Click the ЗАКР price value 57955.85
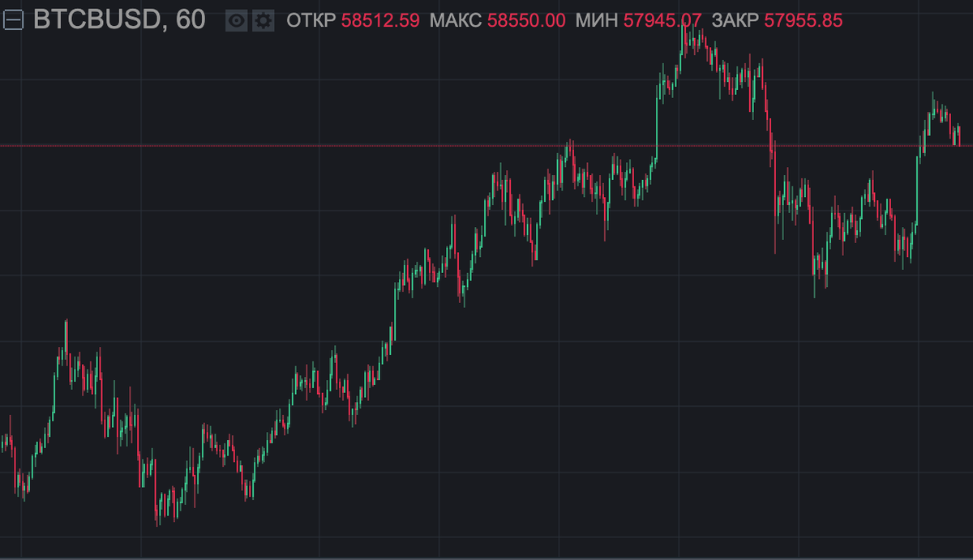Viewport: 973px width, 560px height. (804, 20)
